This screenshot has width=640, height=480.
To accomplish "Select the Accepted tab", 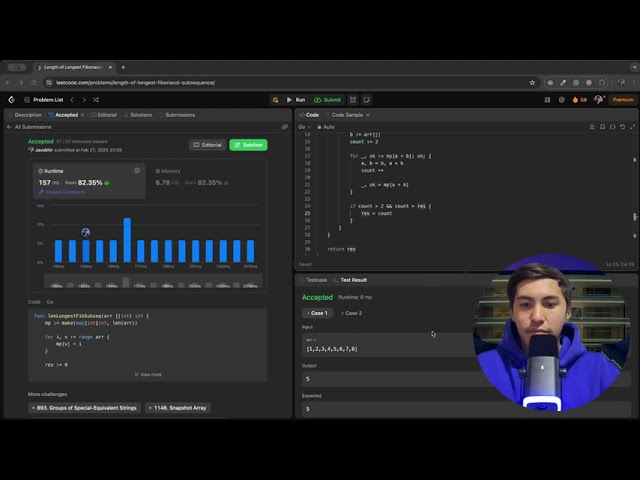I will tap(63, 115).
